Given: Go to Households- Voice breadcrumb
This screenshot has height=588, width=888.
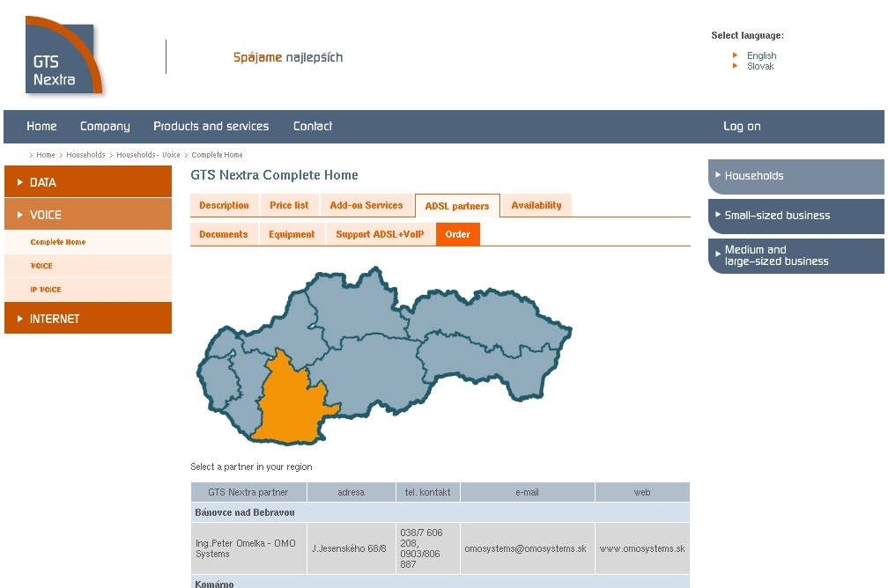Looking at the screenshot, I should tap(148, 155).
